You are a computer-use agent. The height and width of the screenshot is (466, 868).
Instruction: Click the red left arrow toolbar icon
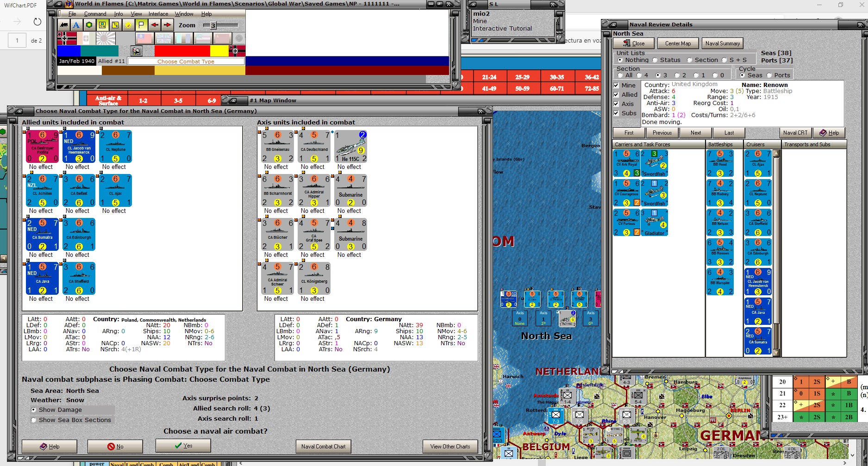(x=154, y=25)
